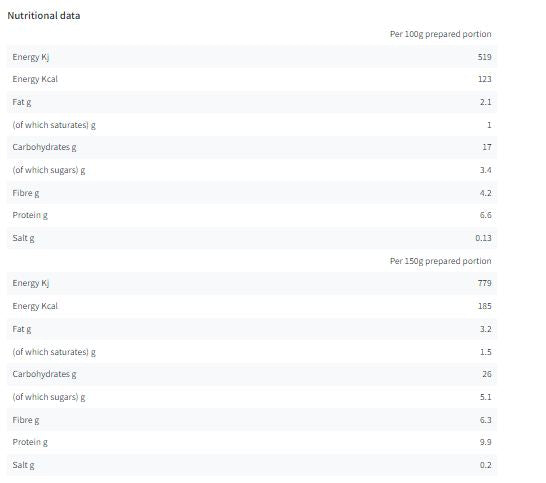Click Fibre g value 4.2

[x=485, y=193]
